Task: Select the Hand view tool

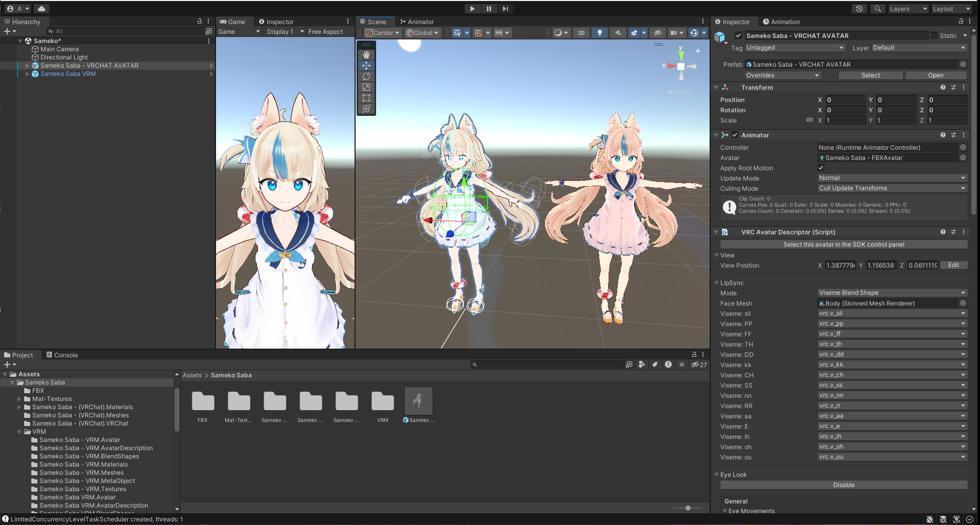Action: click(366, 55)
